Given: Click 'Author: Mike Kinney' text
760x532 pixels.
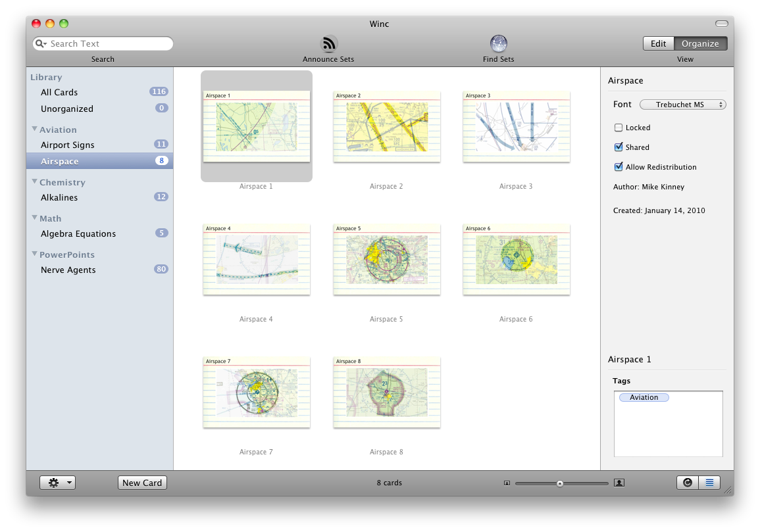Looking at the screenshot, I should [x=649, y=187].
